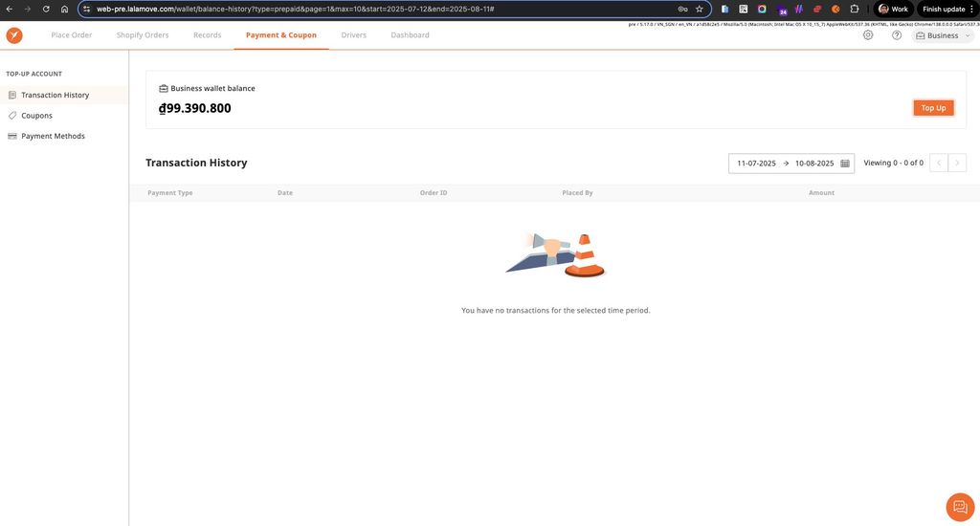Switch to the Place Order tab
980x526 pixels.
pos(72,35)
